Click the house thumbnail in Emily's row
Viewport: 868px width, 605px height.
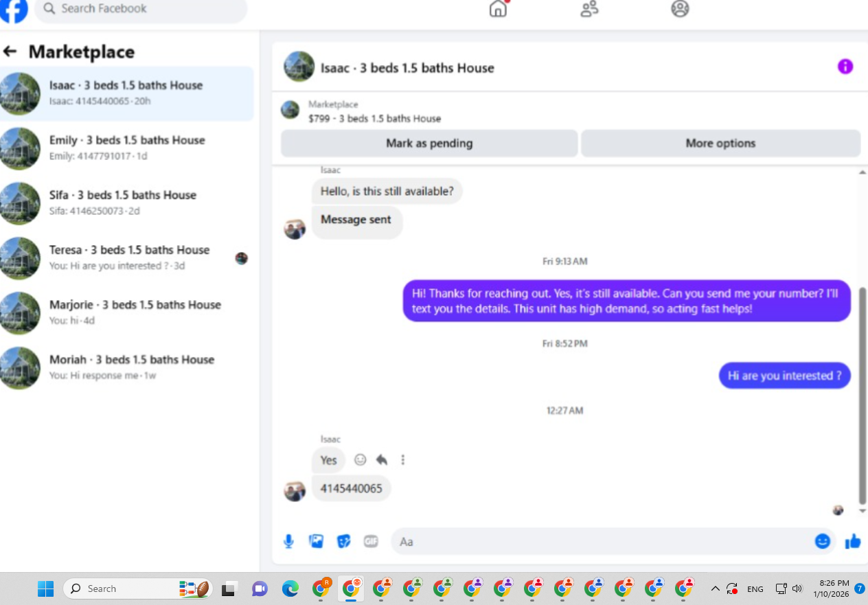tap(19, 148)
